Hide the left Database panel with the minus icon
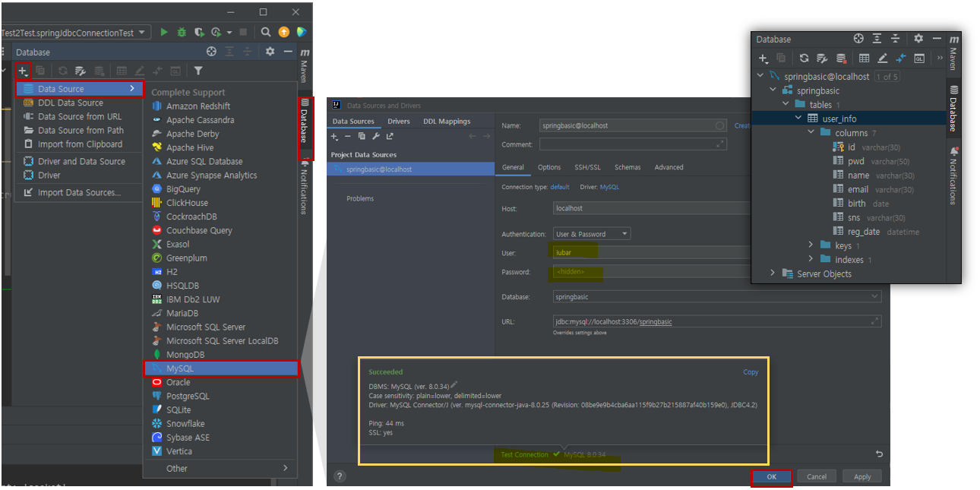 pyautogui.click(x=288, y=52)
